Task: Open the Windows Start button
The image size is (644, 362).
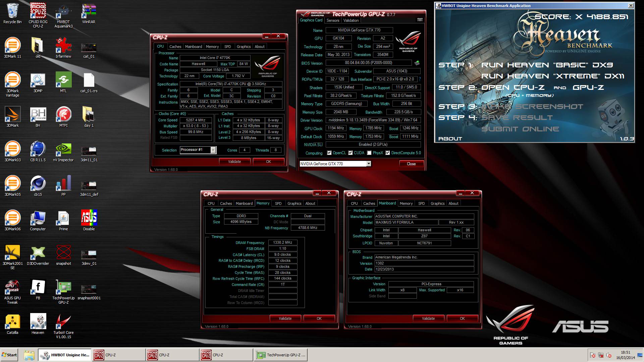Action: click(9, 355)
